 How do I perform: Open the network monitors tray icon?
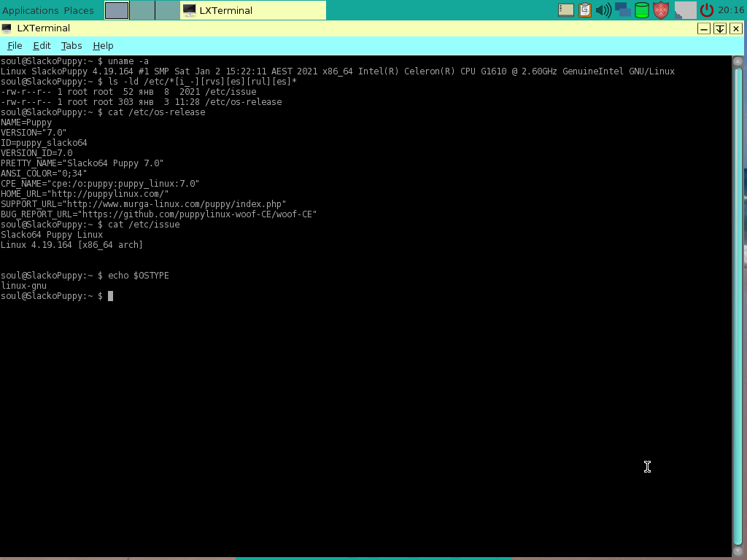coord(623,10)
